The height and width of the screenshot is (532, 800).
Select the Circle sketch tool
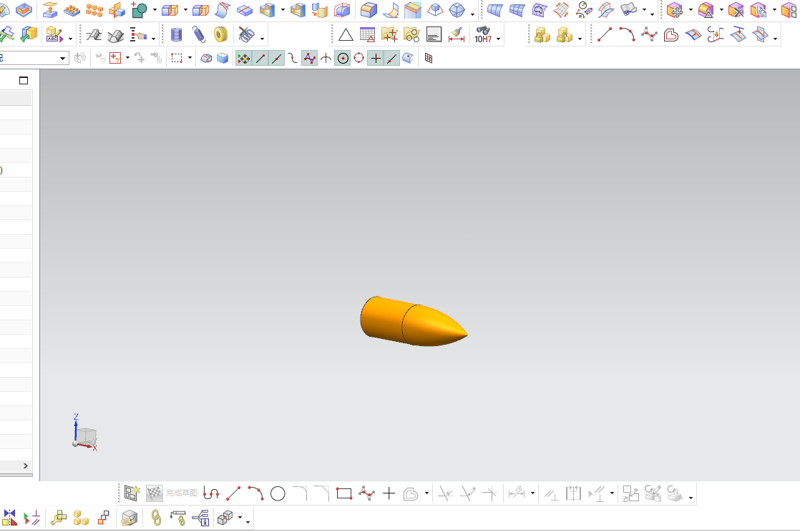(x=278, y=493)
